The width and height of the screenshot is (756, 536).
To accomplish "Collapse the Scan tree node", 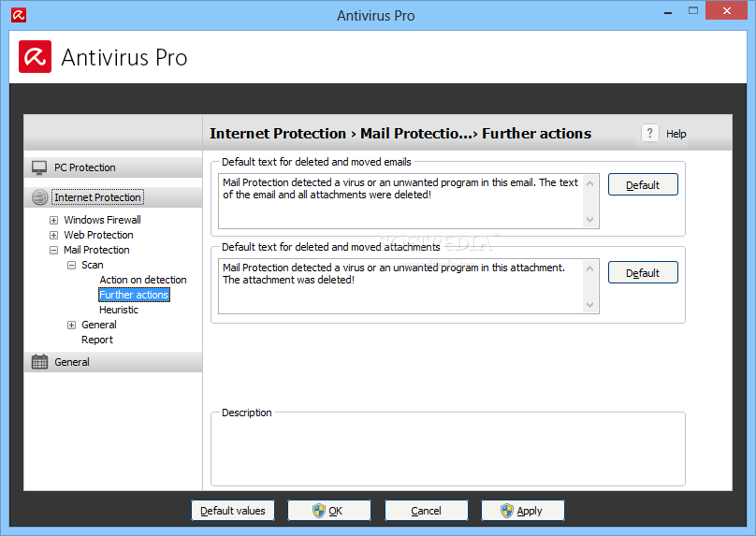I will point(71,265).
